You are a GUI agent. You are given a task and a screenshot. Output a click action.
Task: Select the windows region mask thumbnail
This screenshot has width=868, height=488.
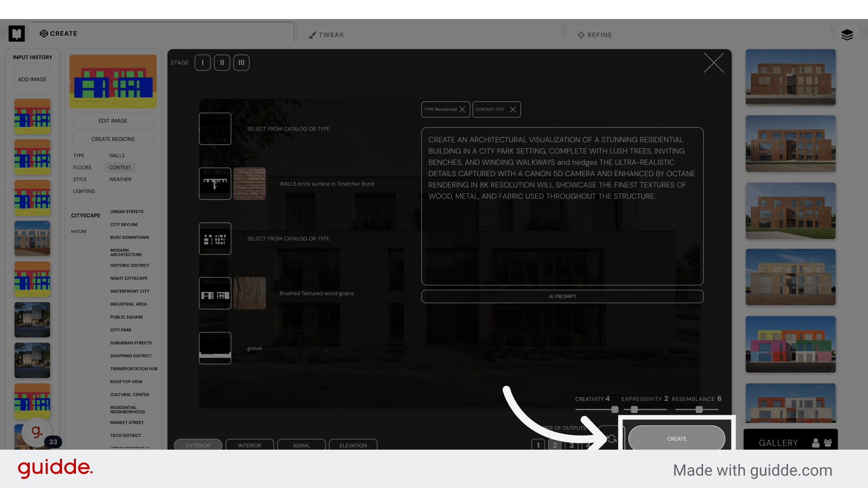pyautogui.click(x=215, y=239)
